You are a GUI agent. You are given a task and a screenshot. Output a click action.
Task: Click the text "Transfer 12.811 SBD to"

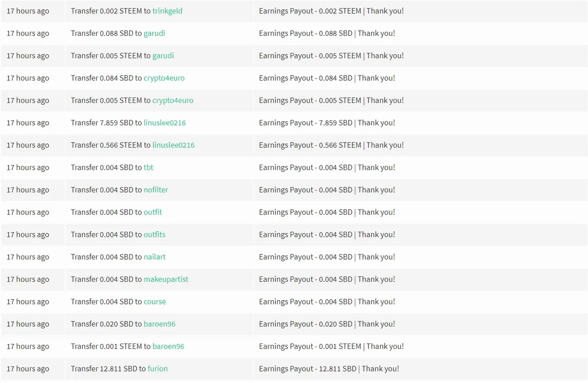(x=108, y=369)
